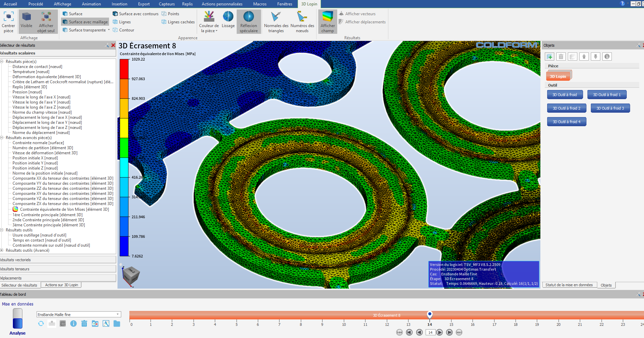The height and width of the screenshot is (338, 644).
Task: Select the Lissage sphere icon
Action: [x=228, y=17]
